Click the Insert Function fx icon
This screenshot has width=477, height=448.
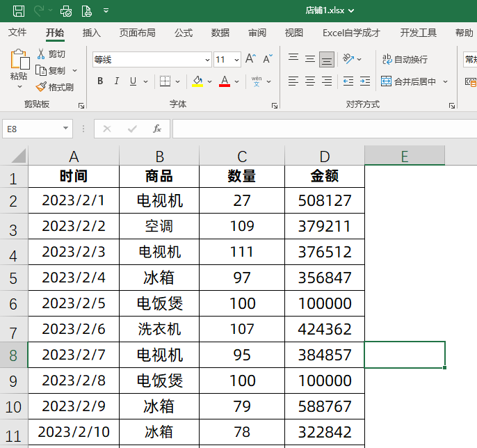157,129
